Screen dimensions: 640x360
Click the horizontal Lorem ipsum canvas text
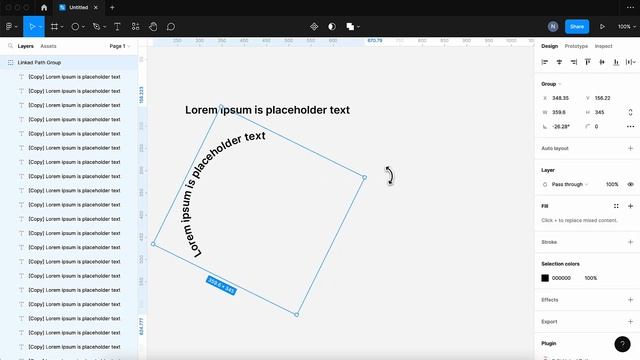(267, 110)
